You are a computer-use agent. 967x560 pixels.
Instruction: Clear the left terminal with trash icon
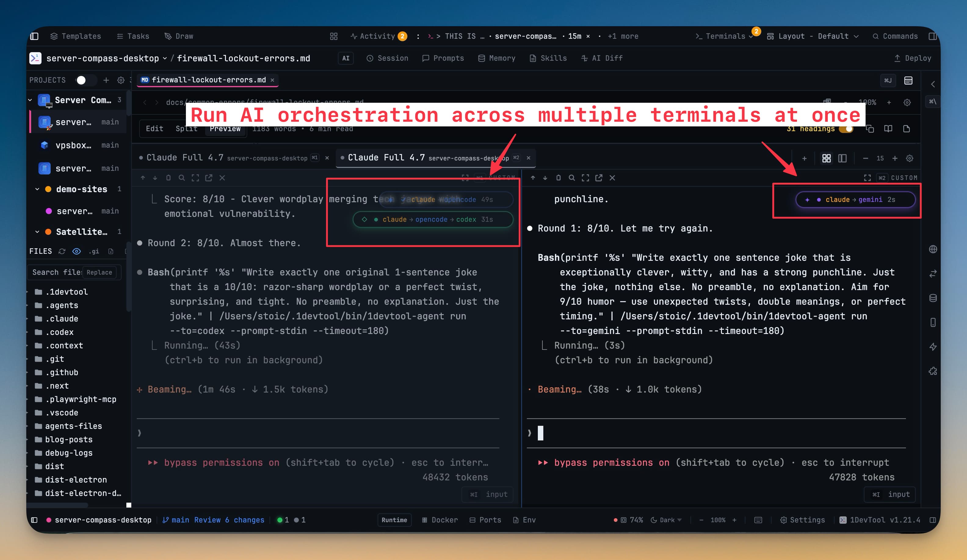click(168, 178)
